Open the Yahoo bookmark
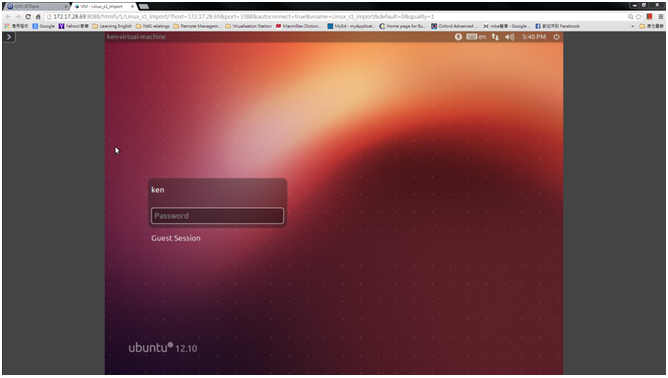The width and height of the screenshot is (668, 378). click(73, 26)
